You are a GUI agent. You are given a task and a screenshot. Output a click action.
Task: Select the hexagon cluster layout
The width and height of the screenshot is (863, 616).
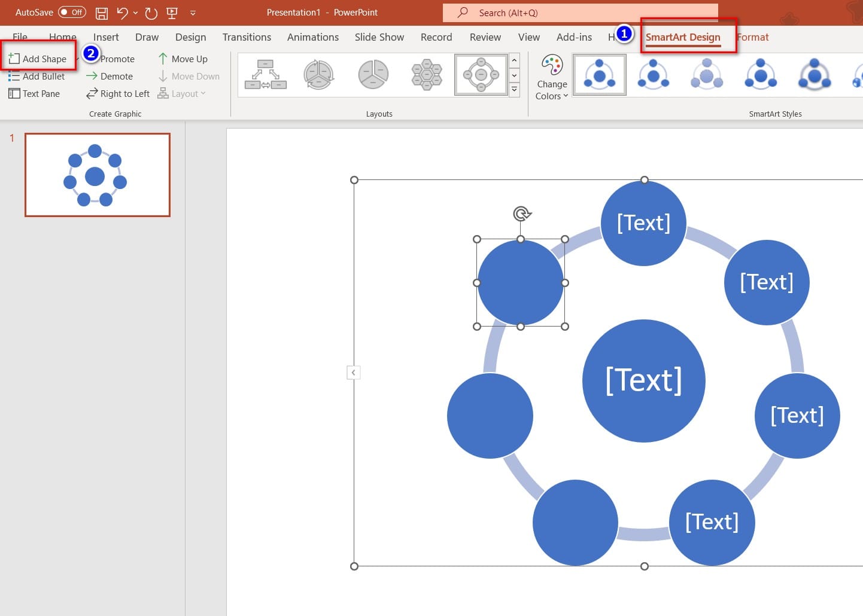click(427, 75)
